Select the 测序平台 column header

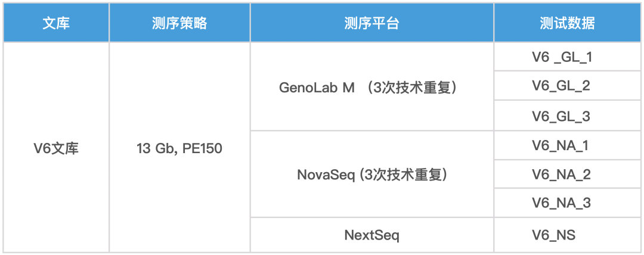pyautogui.click(x=371, y=23)
